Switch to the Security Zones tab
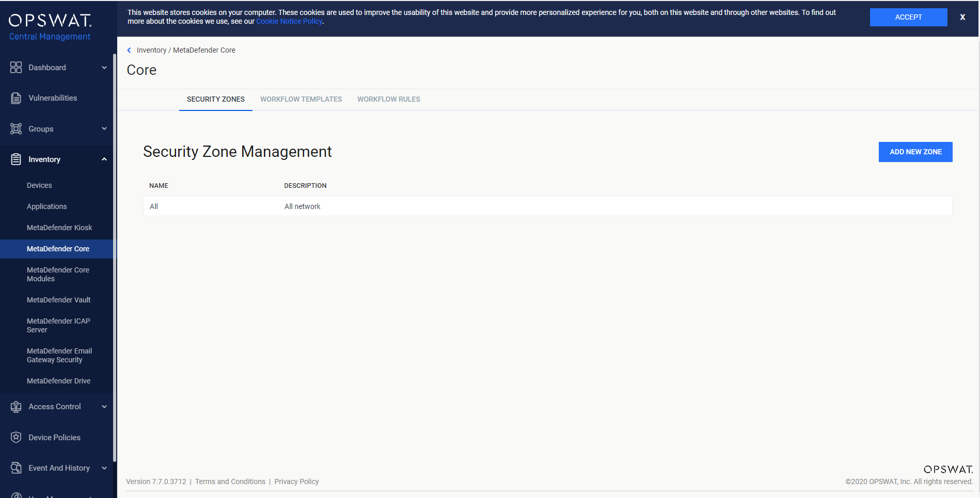 click(x=216, y=99)
